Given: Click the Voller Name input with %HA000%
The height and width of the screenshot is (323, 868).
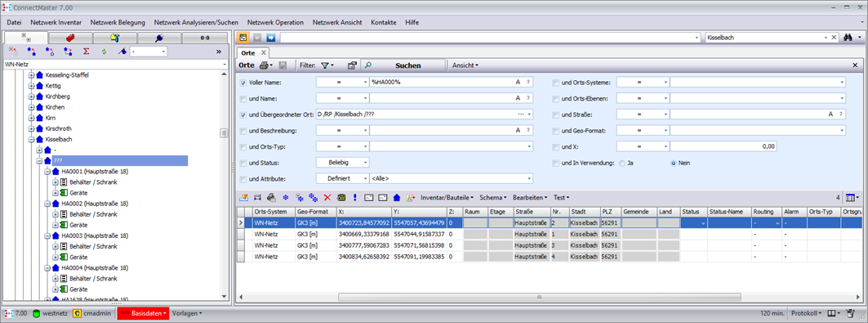Looking at the screenshot, I should (x=452, y=83).
